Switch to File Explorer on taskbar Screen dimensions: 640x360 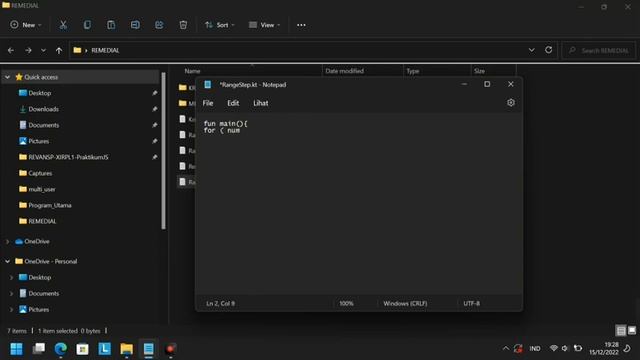pyautogui.click(x=127, y=349)
